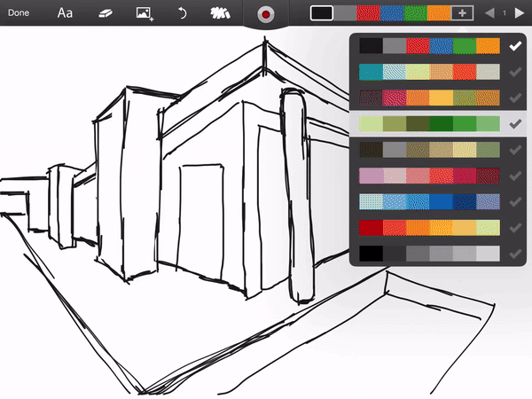Toggle checkmark for the green palette row
Image resolution: width=532 pixels, height=399 pixels.
(x=515, y=123)
